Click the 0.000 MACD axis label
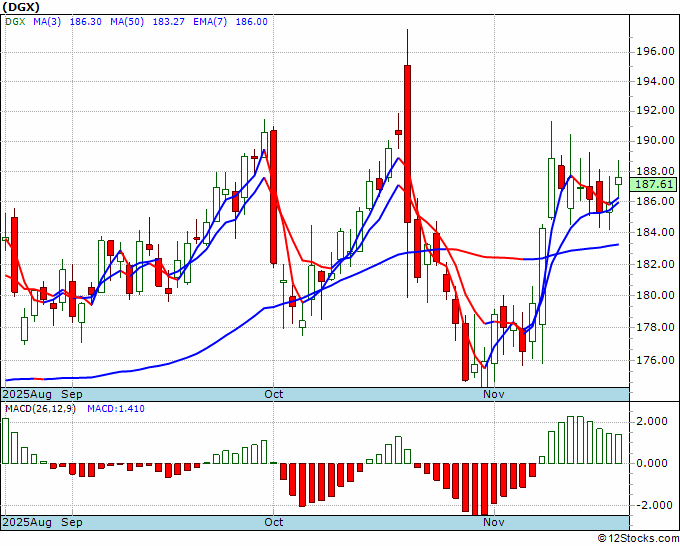The height and width of the screenshot is (546, 680). 651,463
